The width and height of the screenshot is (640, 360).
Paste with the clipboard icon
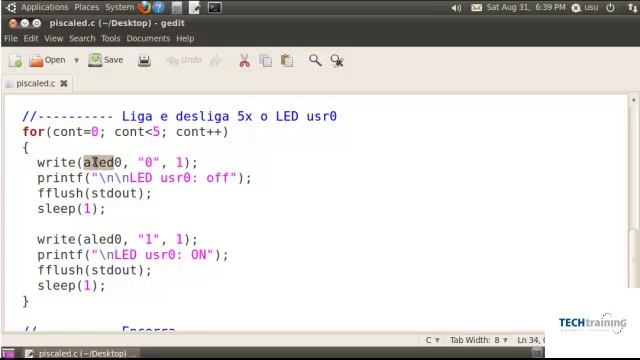click(x=287, y=61)
